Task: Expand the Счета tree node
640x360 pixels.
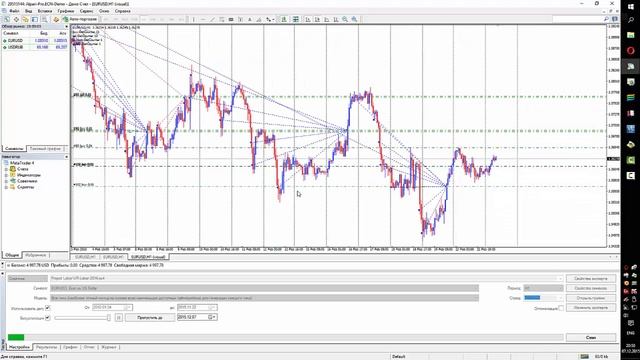Action: coord(6,169)
